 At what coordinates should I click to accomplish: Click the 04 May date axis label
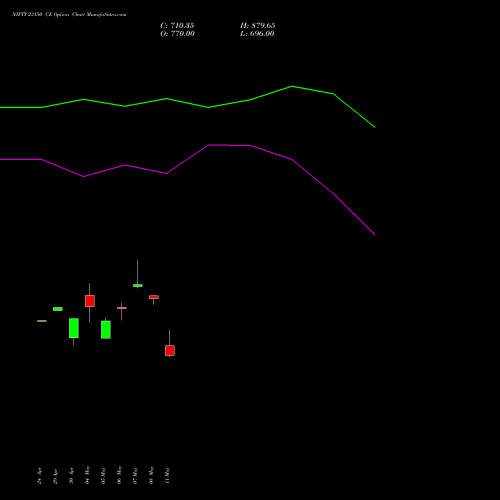click(87, 475)
